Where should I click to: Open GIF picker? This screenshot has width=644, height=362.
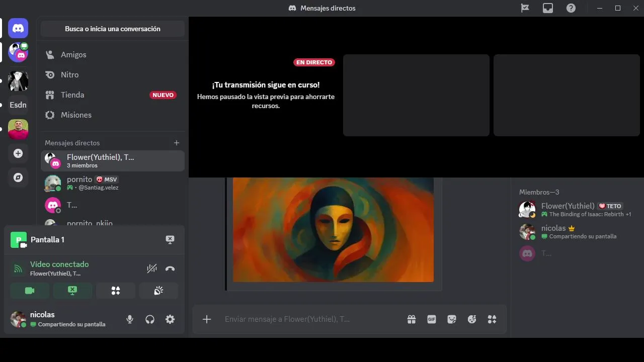(432, 319)
